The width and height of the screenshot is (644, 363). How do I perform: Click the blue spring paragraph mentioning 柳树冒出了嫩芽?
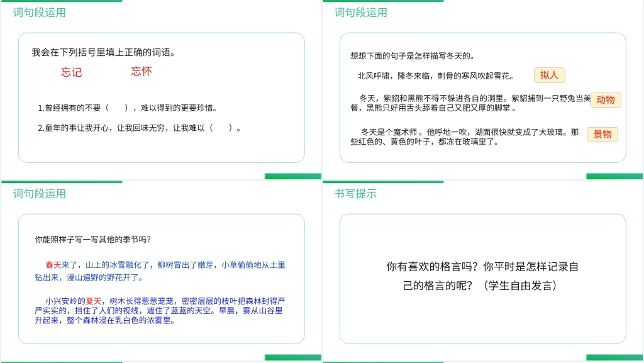tap(160, 271)
